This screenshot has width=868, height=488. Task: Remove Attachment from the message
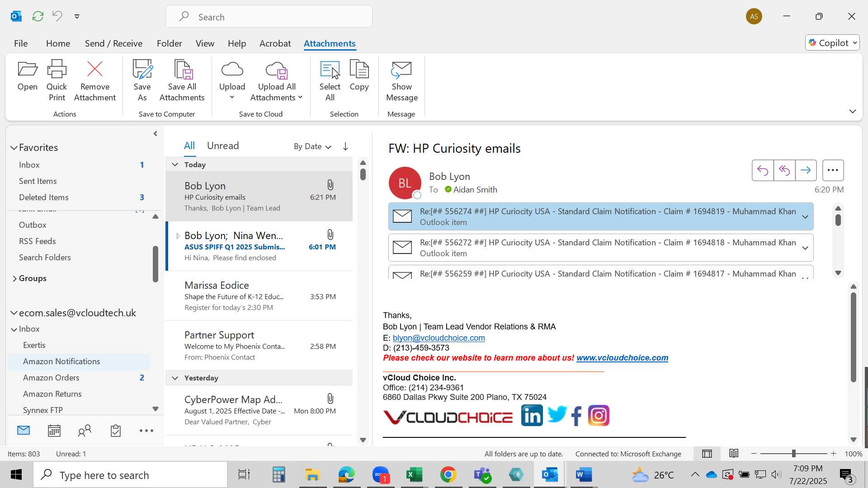click(x=95, y=80)
